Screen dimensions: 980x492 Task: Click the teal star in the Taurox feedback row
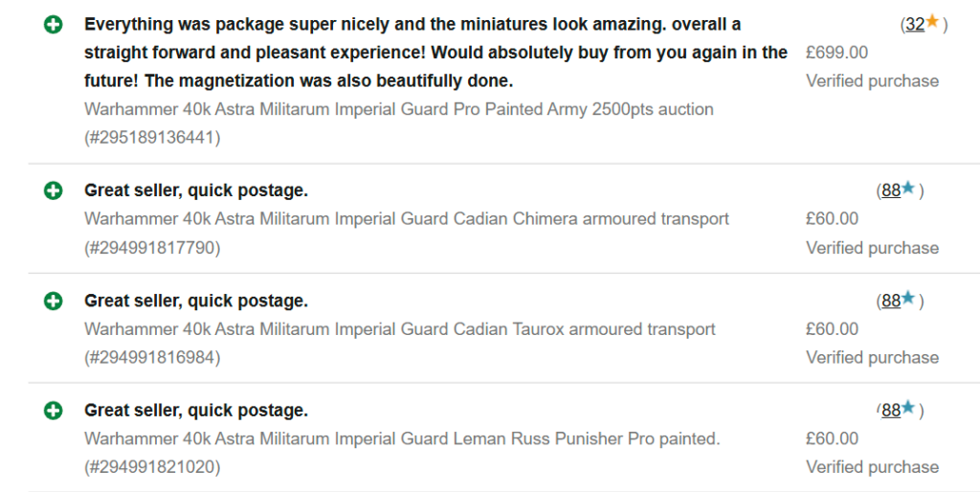point(908,299)
